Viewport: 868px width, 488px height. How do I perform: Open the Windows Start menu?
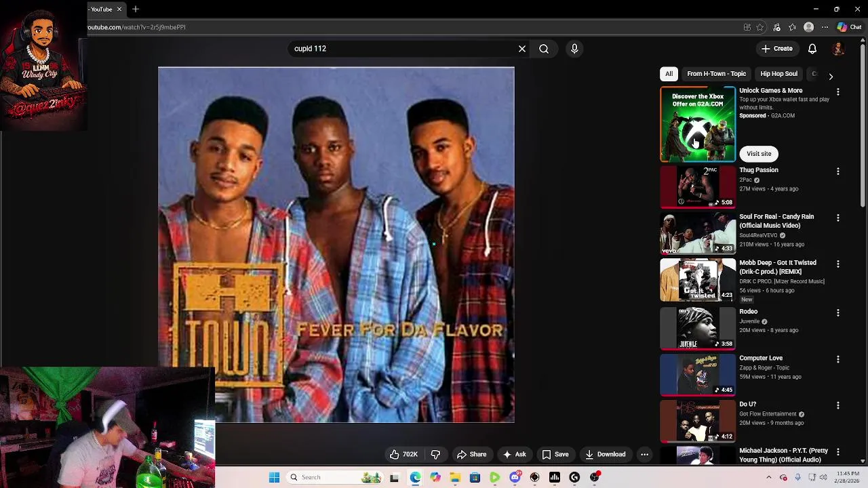click(274, 477)
